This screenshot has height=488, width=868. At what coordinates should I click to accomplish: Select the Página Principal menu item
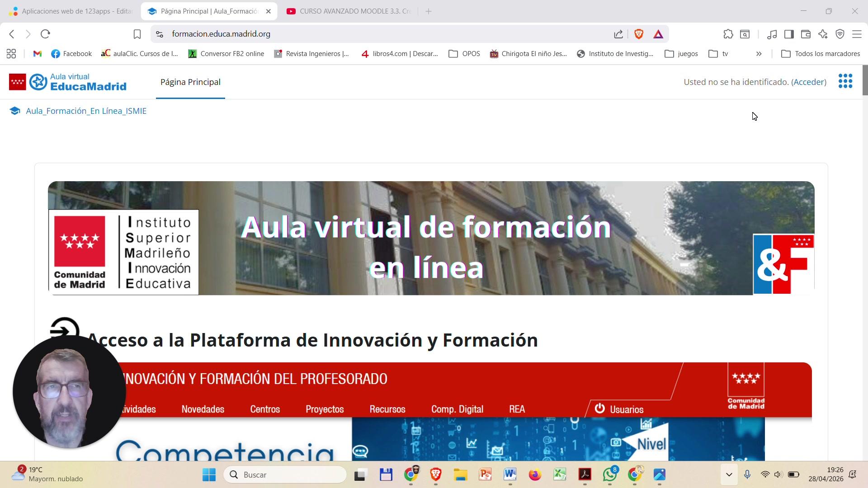click(190, 82)
